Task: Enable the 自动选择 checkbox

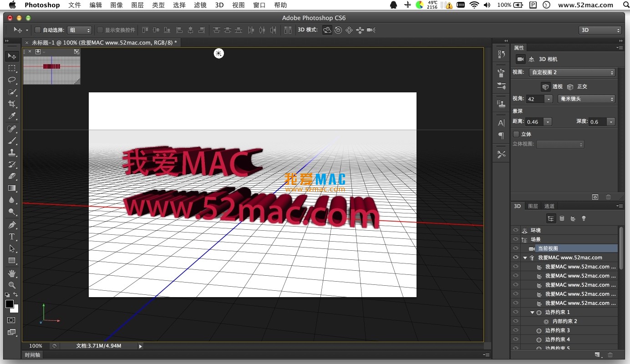Action: (37, 30)
